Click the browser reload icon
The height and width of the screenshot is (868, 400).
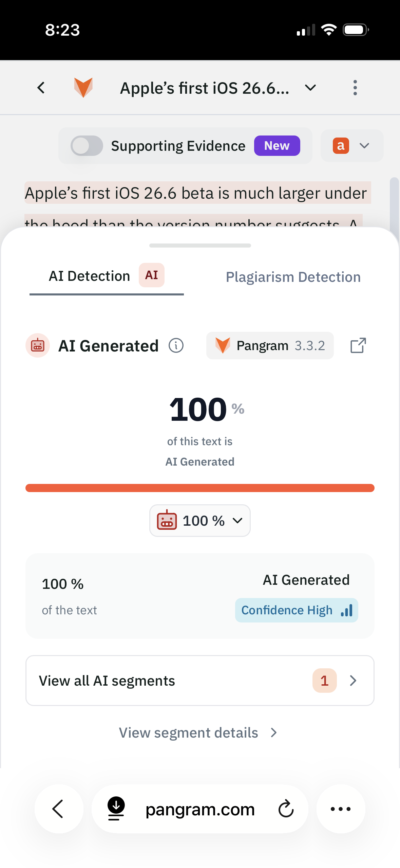[x=286, y=809]
